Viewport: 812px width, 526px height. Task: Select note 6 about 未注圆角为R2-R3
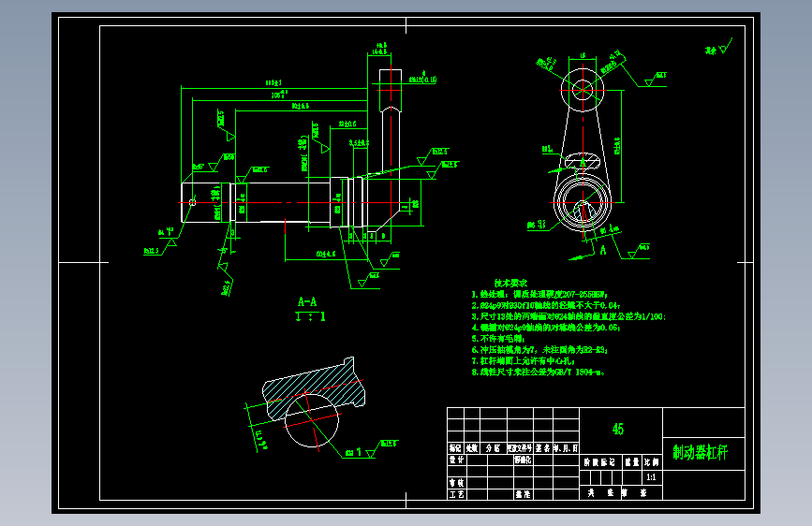539,350
